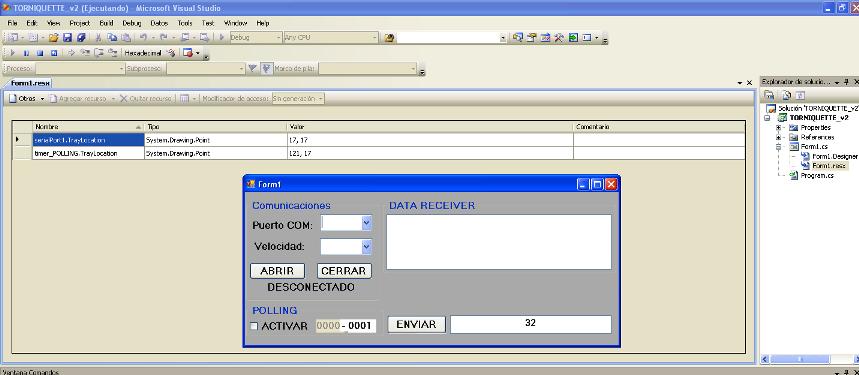Click the debug Continue play icon
859x375 pixels.
(13, 53)
